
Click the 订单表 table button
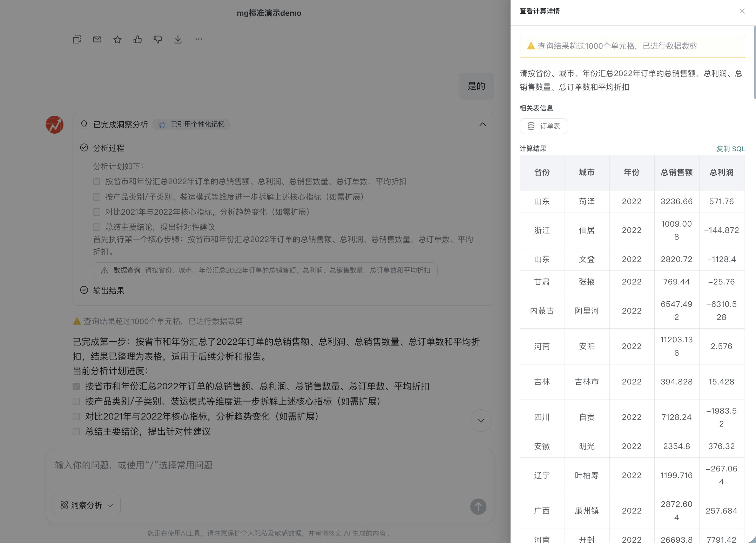544,126
